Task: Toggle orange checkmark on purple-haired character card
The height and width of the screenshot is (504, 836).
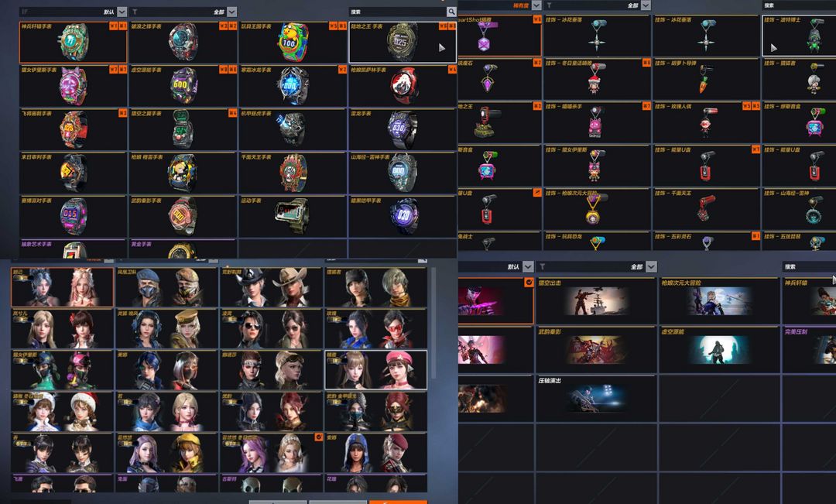Action: [318, 437]
